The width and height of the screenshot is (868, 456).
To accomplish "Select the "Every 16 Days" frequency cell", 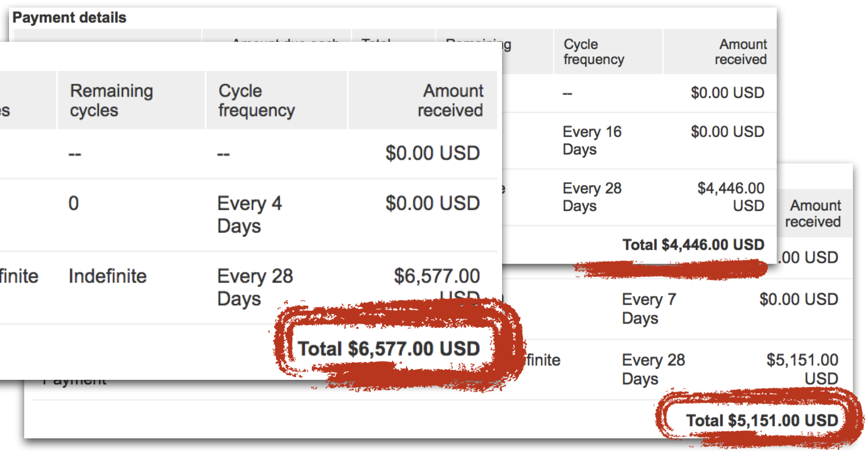I will (592, 140).
